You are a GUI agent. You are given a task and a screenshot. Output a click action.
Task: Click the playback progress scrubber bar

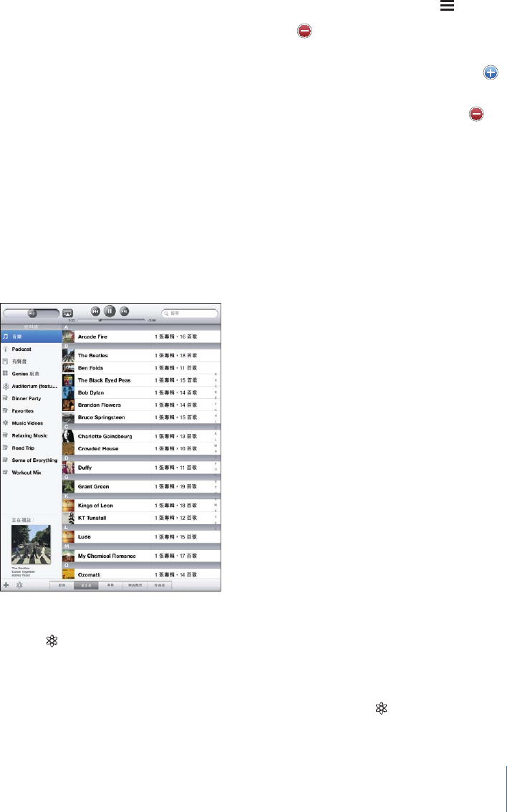pyautogui.click(x=111, y=321)
